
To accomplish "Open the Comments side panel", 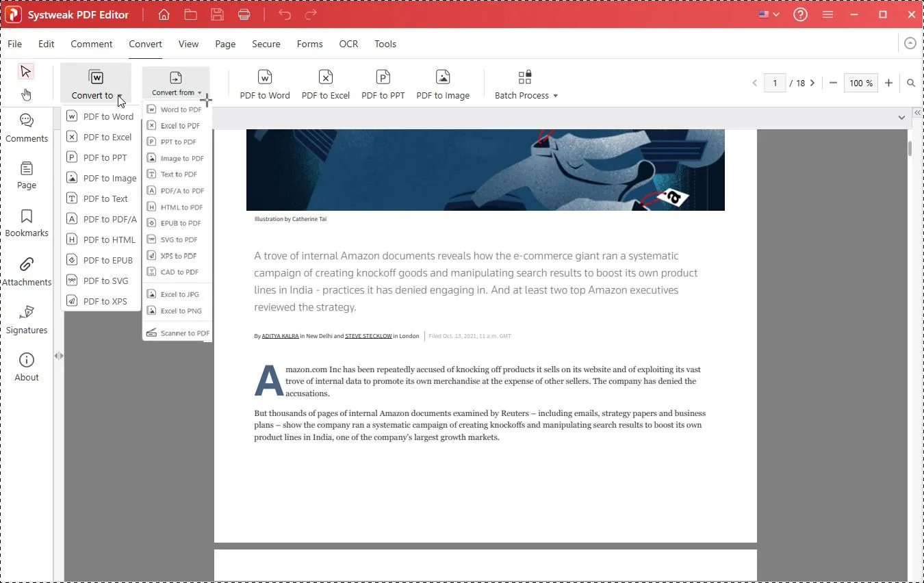I will (x=27, y=128).
